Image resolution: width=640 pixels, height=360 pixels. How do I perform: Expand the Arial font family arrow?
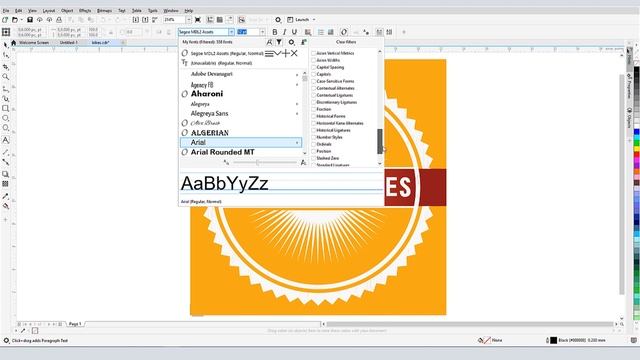297,142
